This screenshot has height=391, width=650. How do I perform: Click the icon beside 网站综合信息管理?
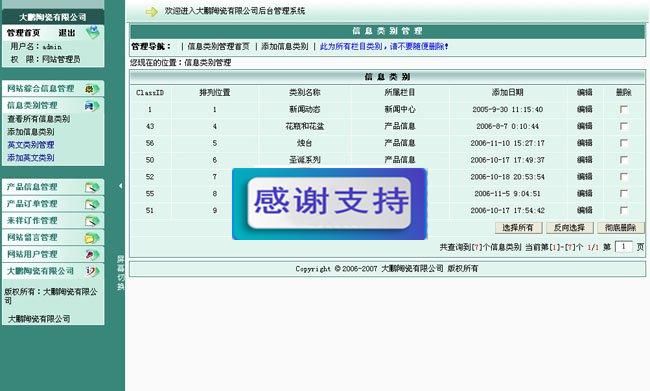click(x=92, y=89)
